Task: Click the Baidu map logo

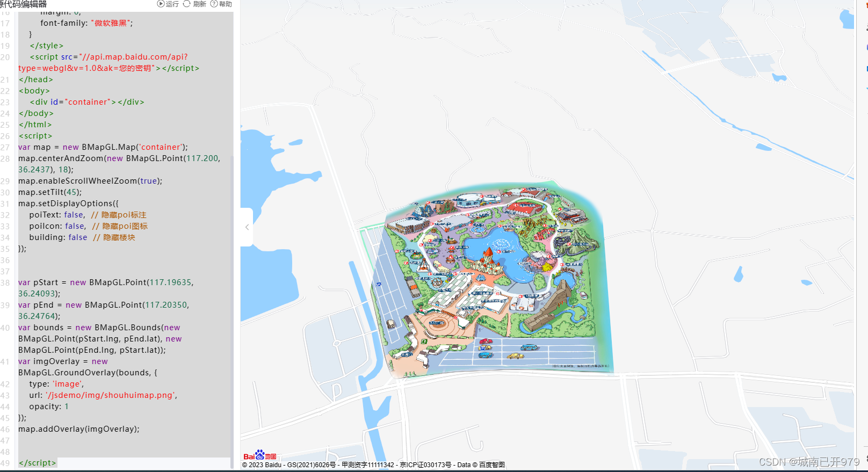Action: (260, 455)
